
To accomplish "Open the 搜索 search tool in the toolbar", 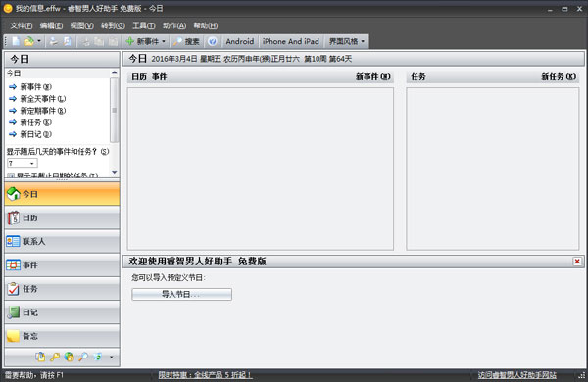I will click(x=186, y=41).
